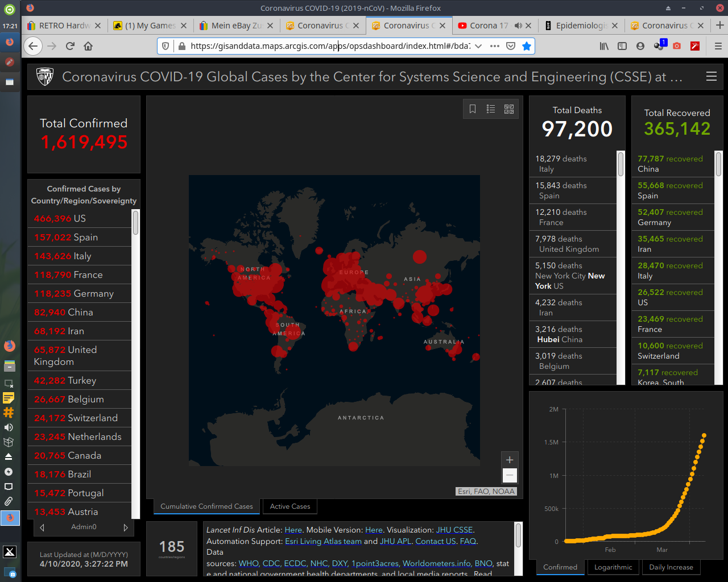
Task: Click the red camera screenshot extension
Action: coord(677,46)
